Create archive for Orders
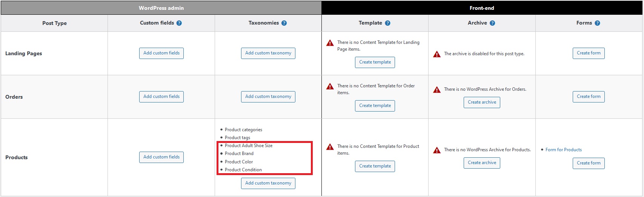The width and height of the screenshot is (644, 197). pos(482,102)
